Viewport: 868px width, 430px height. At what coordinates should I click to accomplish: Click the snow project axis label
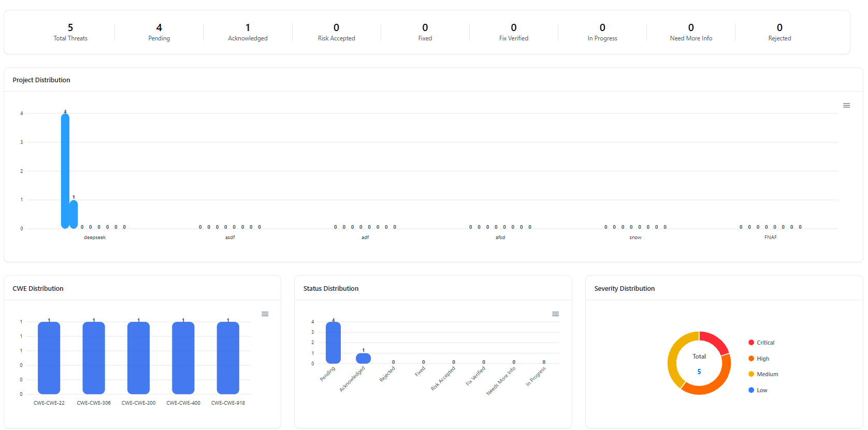point(635,238)
